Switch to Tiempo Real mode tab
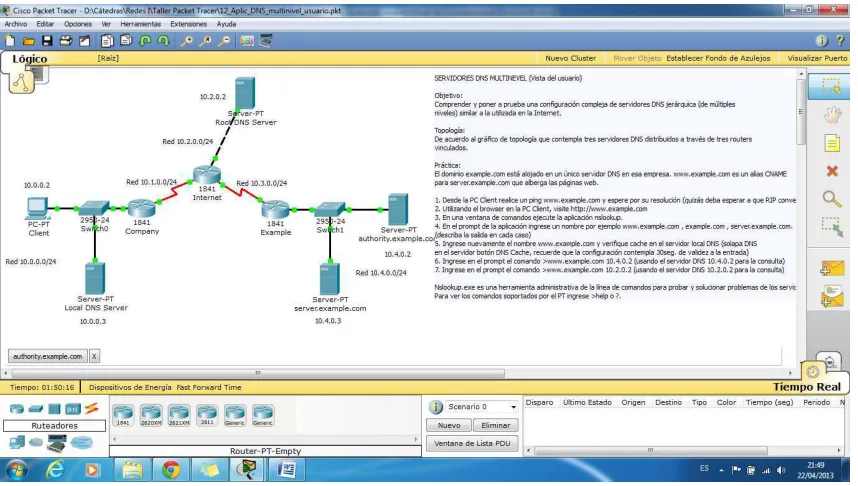The width and height of the screenshot is (858, 486). click(x=807, y=387)
